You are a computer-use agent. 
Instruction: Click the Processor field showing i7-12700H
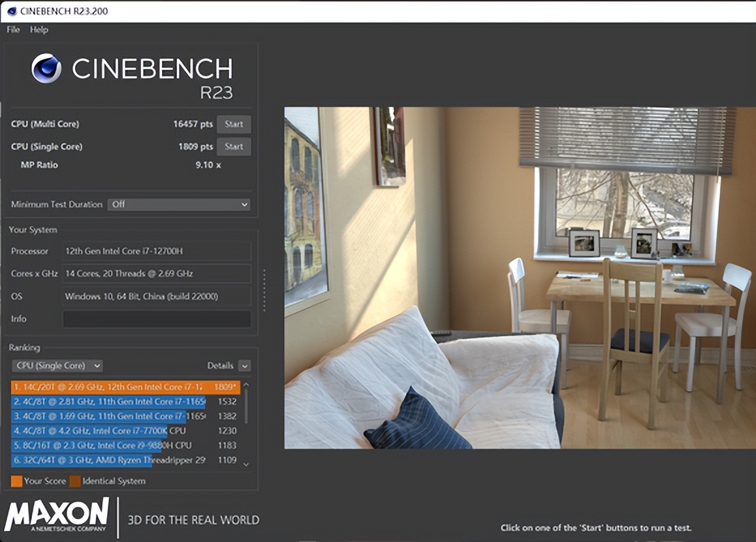[x=157, y=251]
